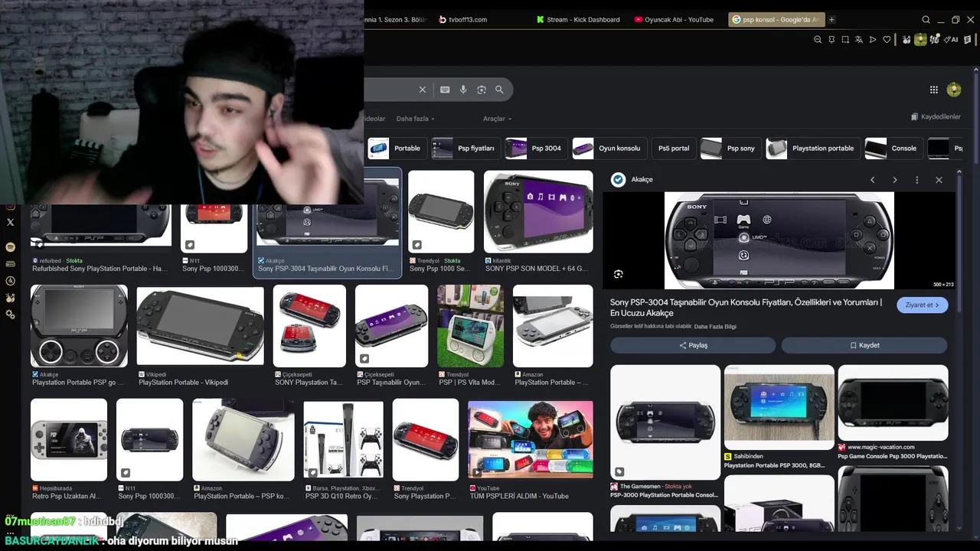Viewport: 980px width, 551px height.
Task: Start voice search with the microphone icon
Action: (463, 90)
